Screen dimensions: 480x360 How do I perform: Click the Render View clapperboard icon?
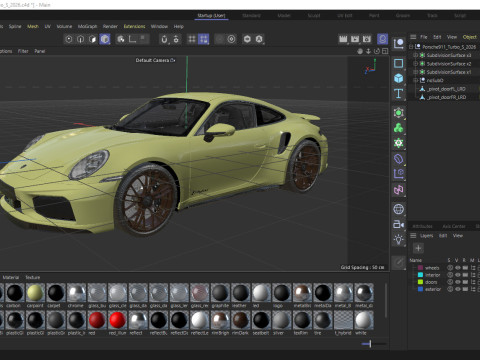point(343,39)
